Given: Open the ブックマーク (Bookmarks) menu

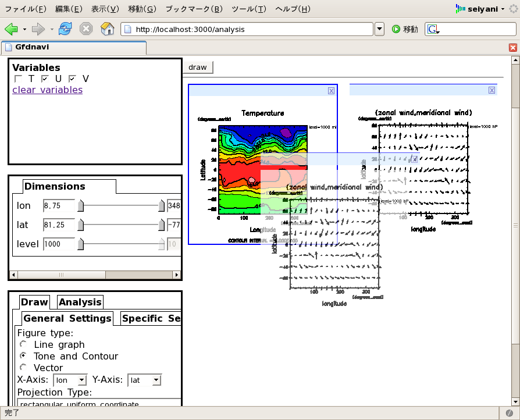Looking at the screenshot, I should coord(194,9).
